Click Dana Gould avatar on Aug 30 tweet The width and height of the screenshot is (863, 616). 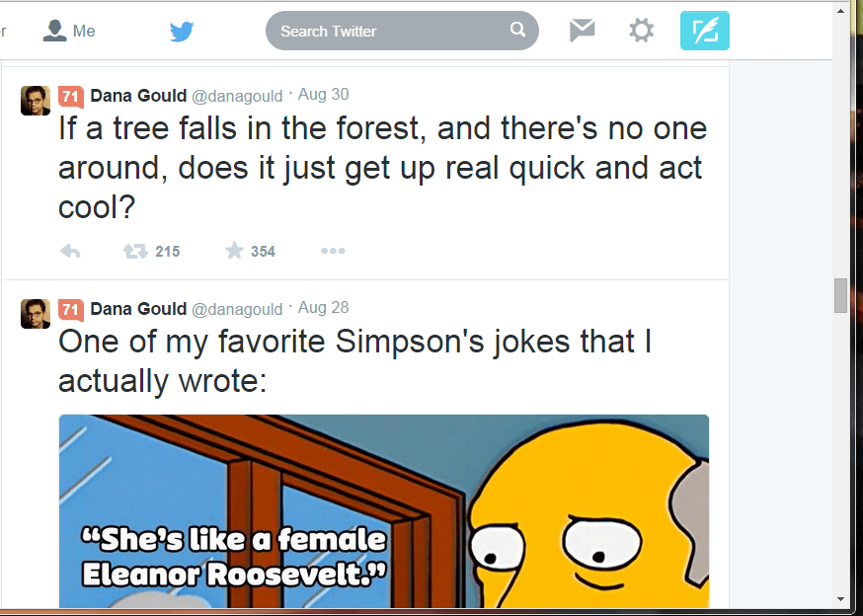(36, 100)
